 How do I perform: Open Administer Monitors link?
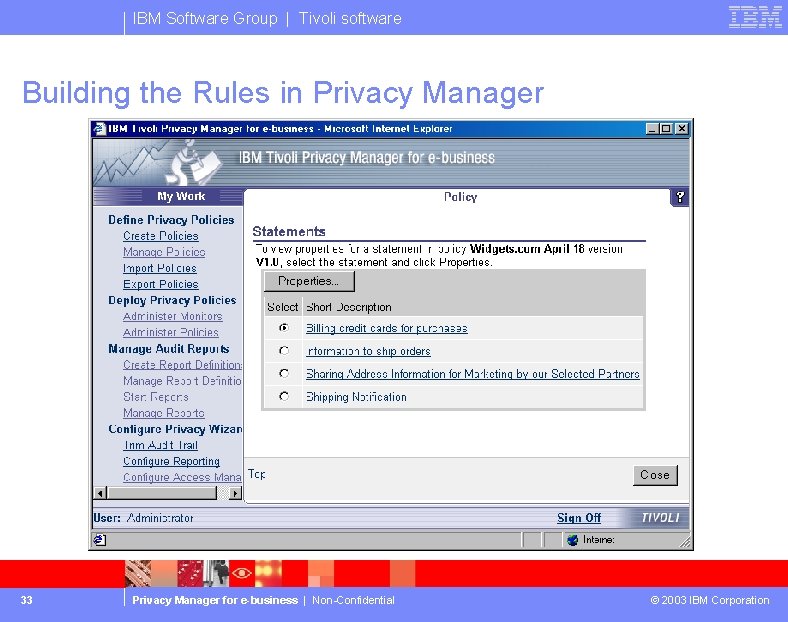click(173, 317)
